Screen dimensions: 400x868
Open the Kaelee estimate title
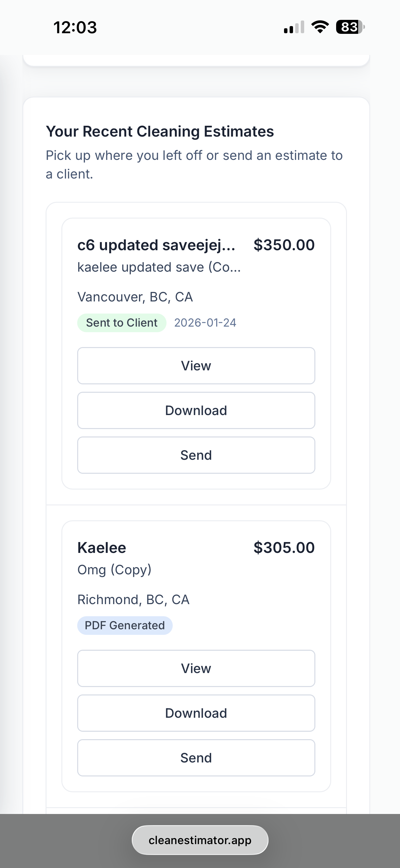pyautogui.click(x=102, y=548)
